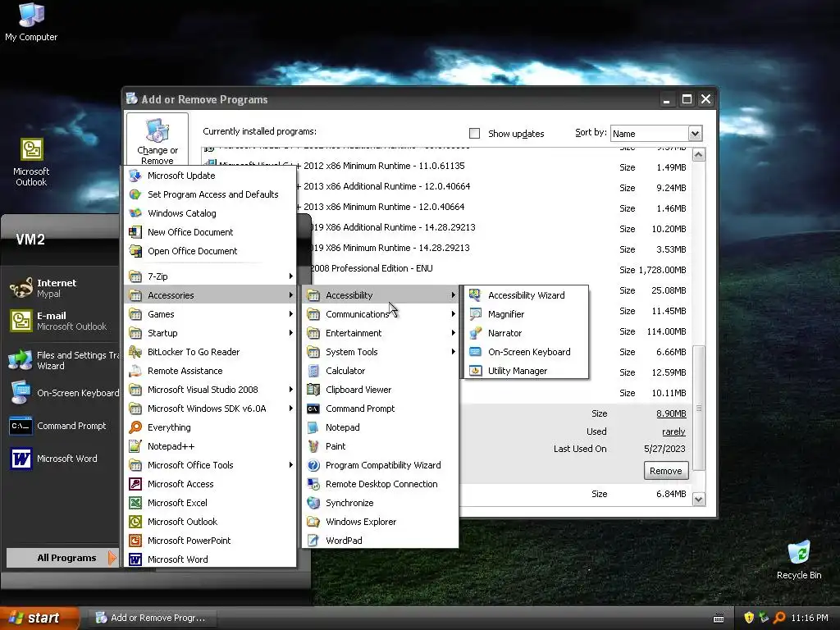Launch WordPad
Screen dimensions: 840x630
(x=381, y=541)
